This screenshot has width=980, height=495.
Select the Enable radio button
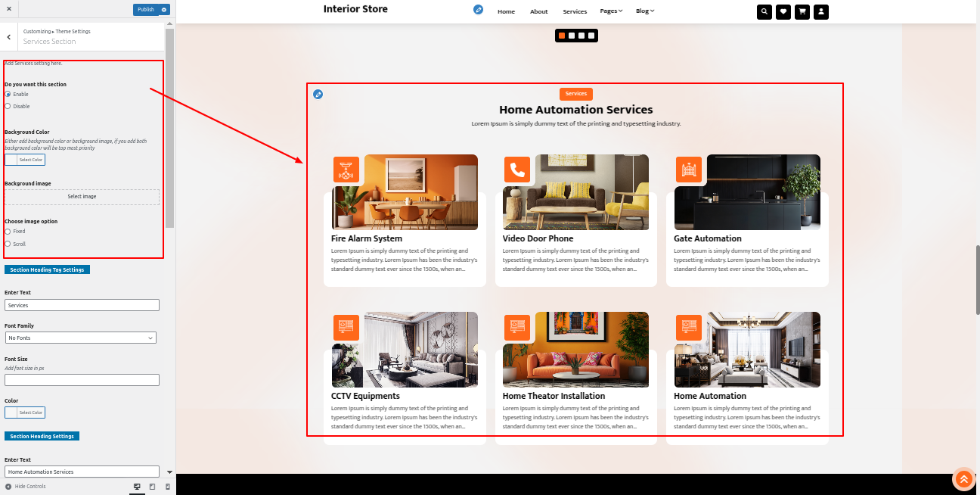8,94
